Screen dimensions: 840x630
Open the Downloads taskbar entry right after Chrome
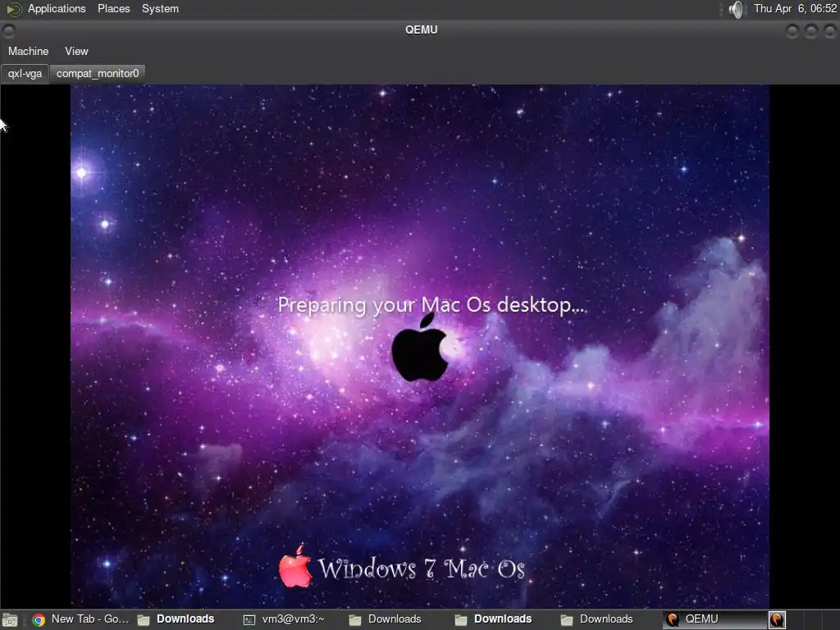176,619
